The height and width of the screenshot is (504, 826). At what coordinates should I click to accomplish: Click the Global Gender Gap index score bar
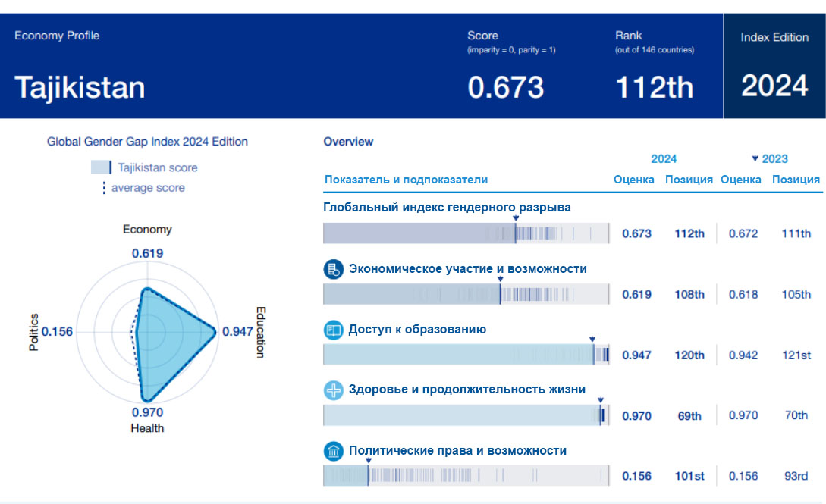pos(466,233)
